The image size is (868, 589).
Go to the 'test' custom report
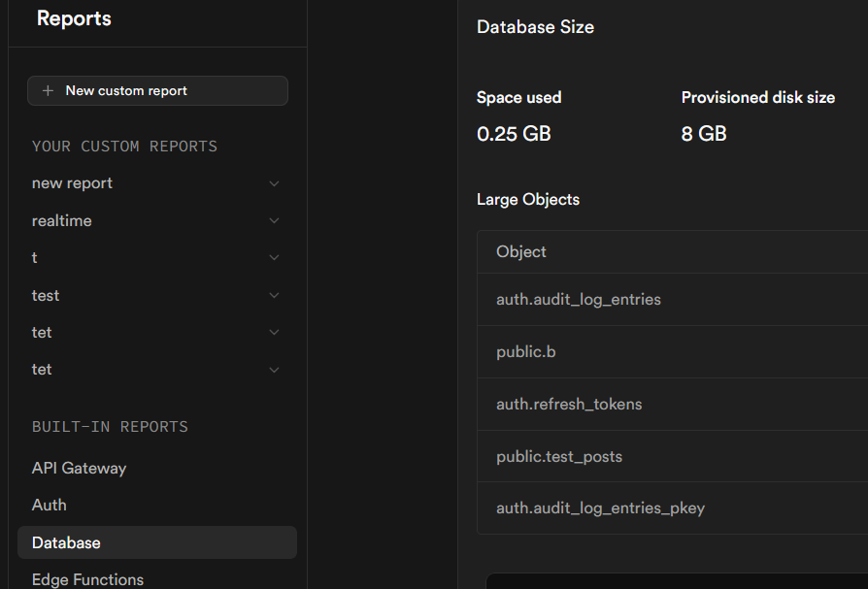pos(46,295)
